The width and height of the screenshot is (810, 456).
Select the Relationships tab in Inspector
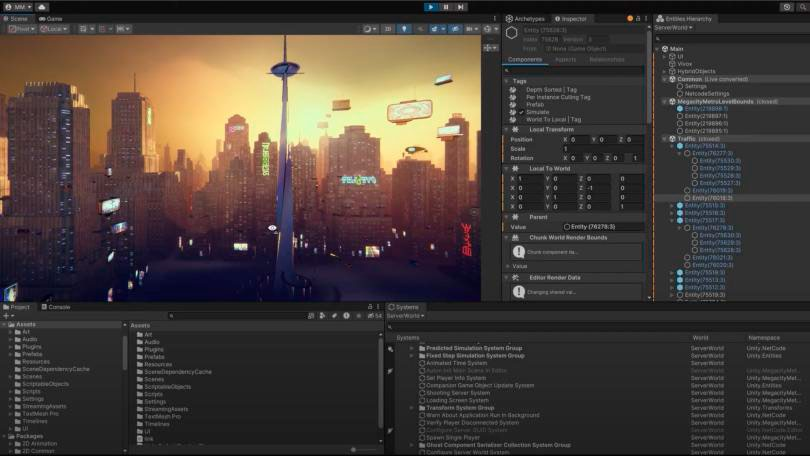click(606, 59)
